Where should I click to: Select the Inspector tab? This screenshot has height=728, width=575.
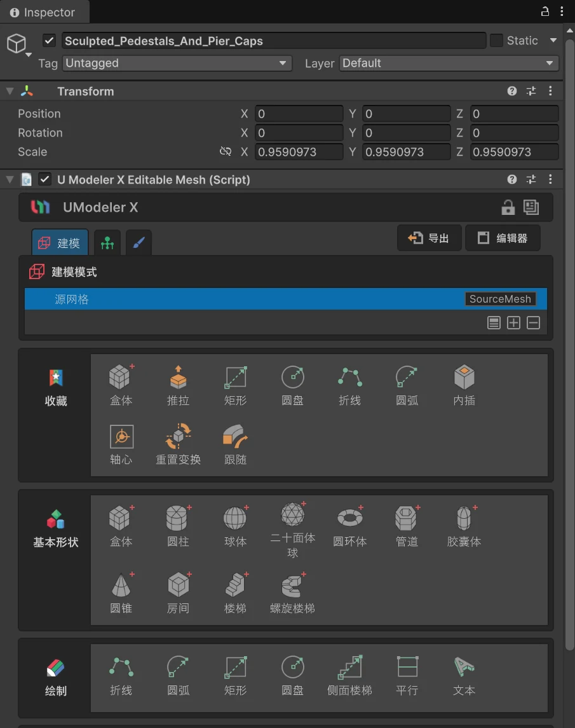pos(44,12)
